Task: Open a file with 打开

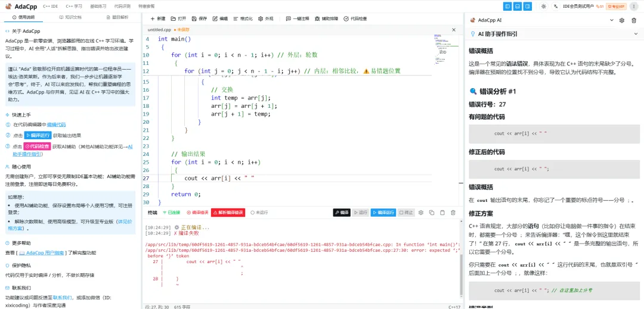Action: tap(179, 19)
